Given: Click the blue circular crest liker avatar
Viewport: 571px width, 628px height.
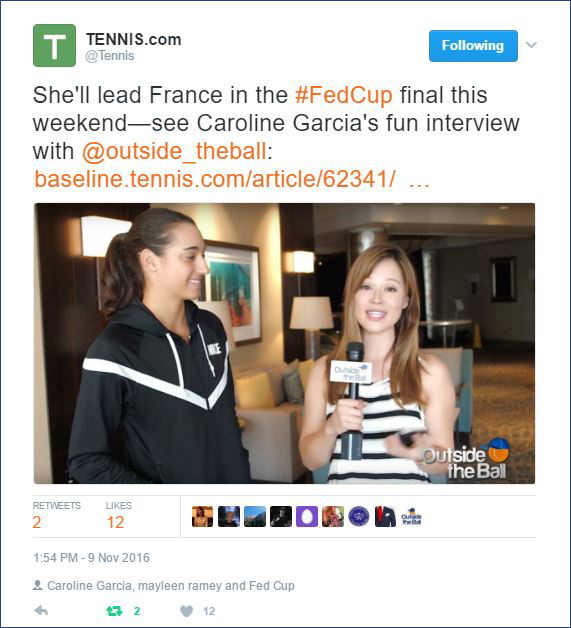Looking at the screenshot, I should pos(359,516).
